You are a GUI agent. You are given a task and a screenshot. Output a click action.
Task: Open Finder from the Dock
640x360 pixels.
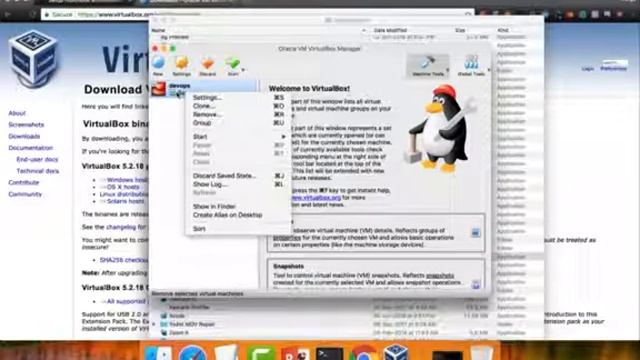pyautogui.click(x=158, y=353)
